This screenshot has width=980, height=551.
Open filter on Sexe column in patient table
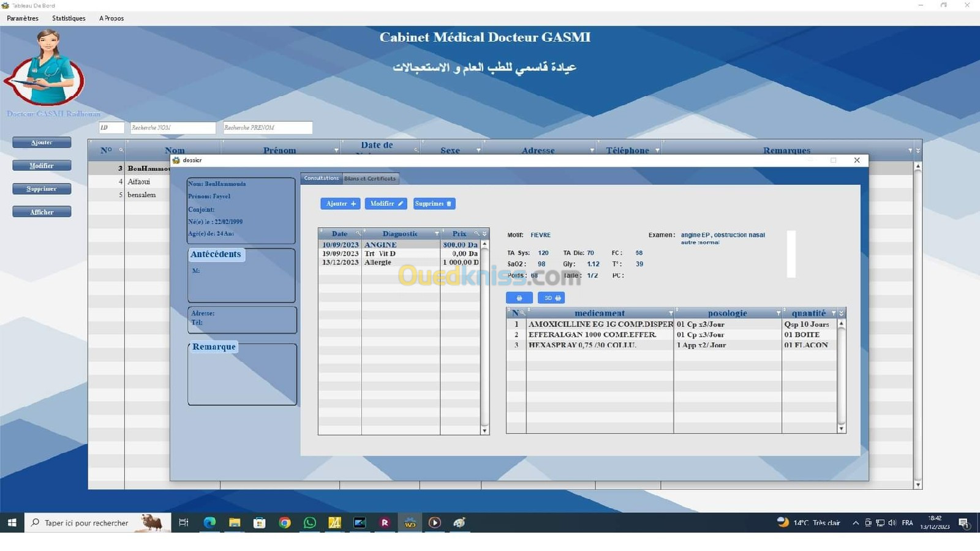click(x=478, y=150)
